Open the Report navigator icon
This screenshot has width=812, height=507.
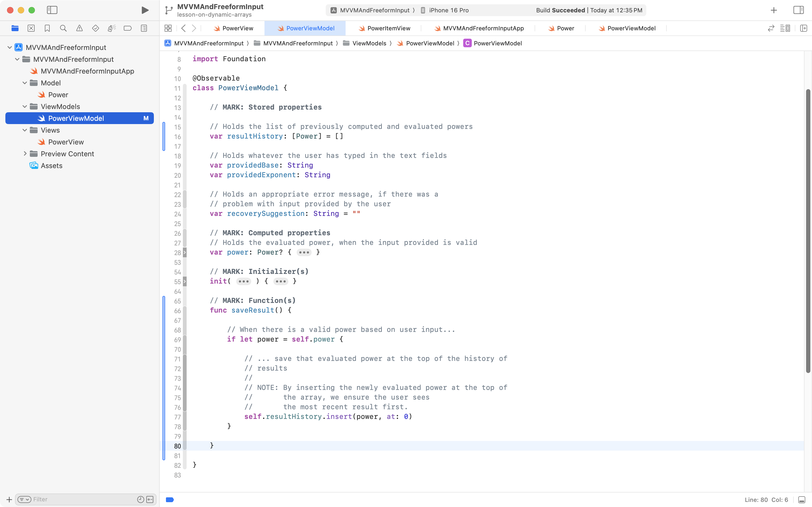tap(144, 28)
